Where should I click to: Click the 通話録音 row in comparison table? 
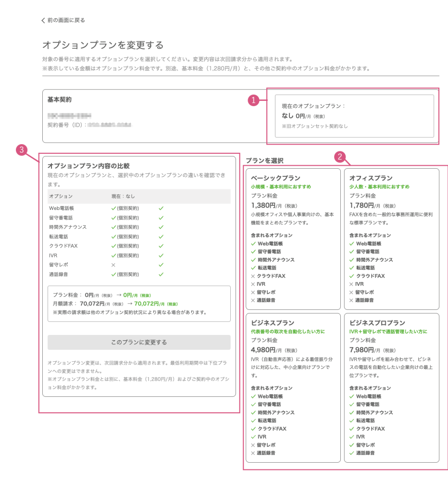tap(138, 274)
